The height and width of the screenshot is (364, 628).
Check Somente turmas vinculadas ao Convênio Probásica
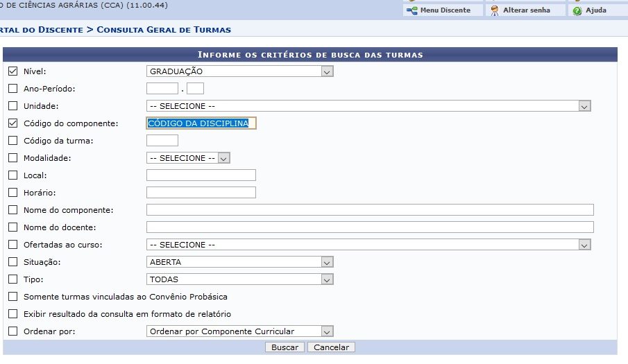(x=12, y=297)
